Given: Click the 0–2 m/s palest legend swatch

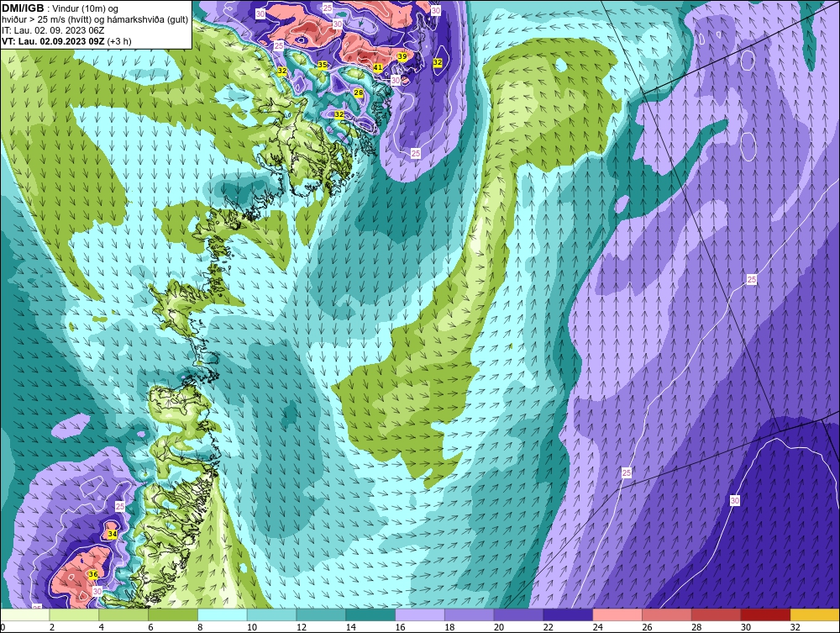Looking at the screenshot, I should coord(25,615).
